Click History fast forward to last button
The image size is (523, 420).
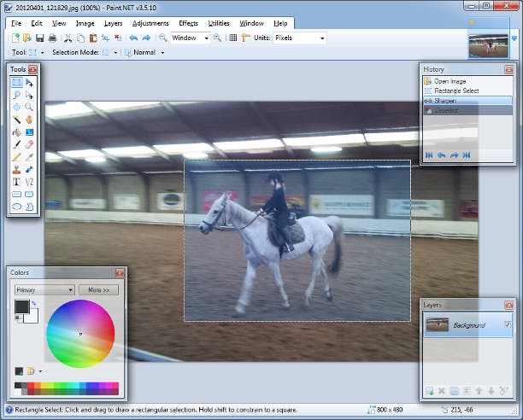(x=467, y=155)
